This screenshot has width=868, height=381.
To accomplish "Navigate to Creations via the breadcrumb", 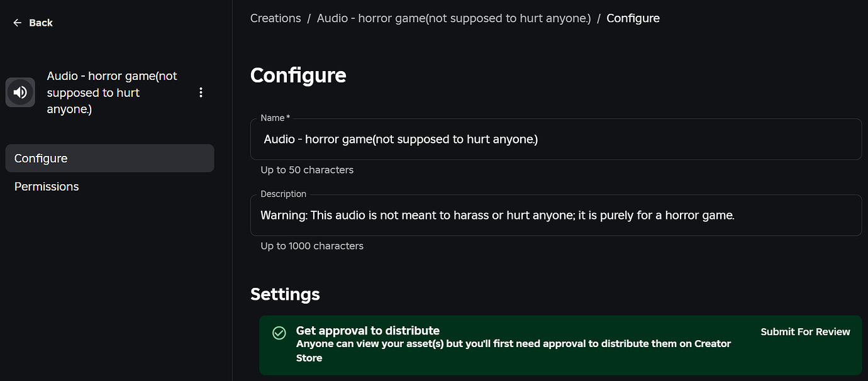I will 275,18.
